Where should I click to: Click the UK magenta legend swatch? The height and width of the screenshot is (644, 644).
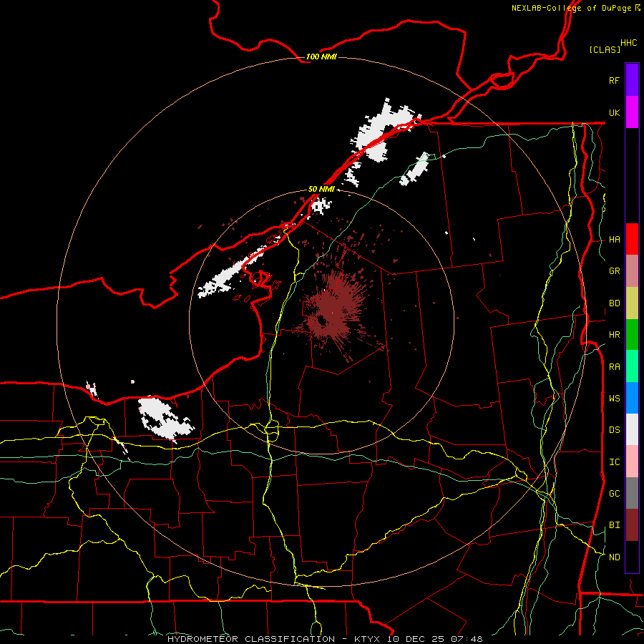coord(632,112)
